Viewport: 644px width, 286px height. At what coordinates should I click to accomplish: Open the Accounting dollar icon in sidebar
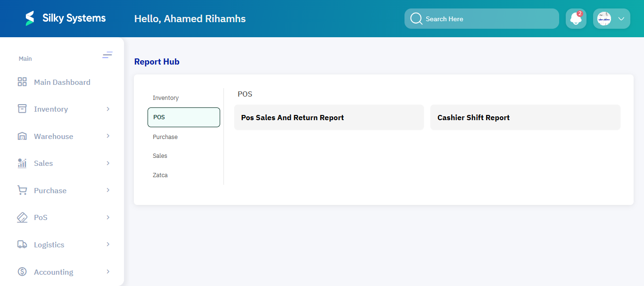tap(22, 272)
